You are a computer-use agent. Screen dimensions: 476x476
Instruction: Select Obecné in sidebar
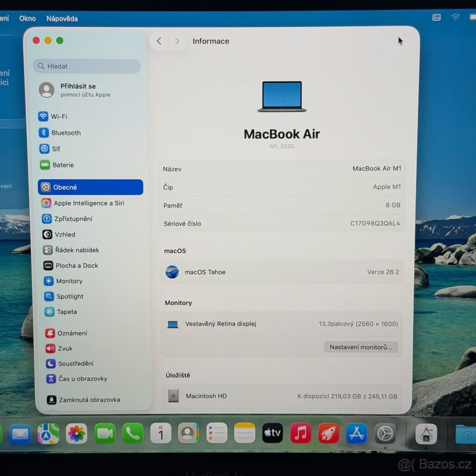(90, 187)
